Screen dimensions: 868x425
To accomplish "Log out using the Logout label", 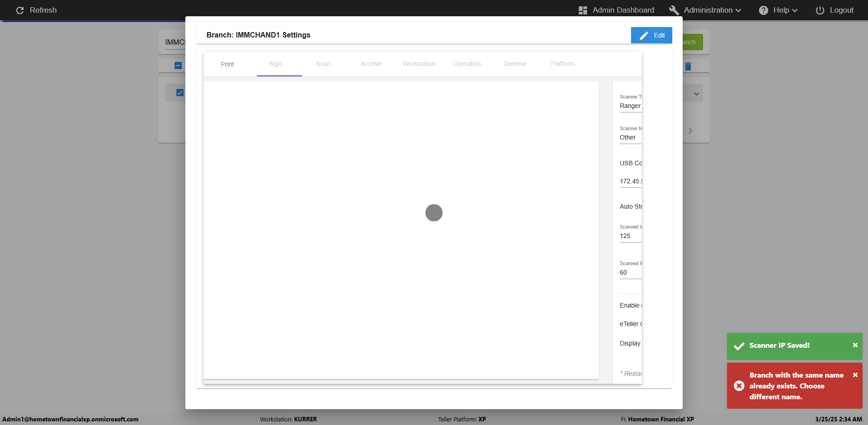I will [x=841, y=10].
